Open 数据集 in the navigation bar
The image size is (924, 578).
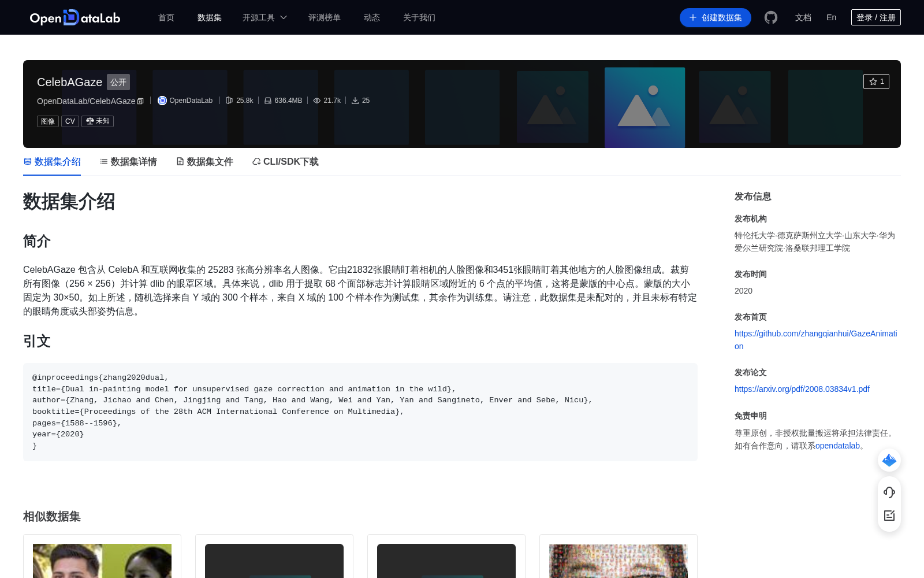tap(210, 17)
